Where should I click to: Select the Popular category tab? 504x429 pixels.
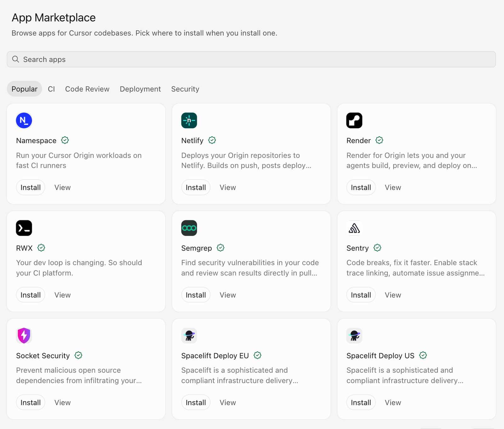(24, 89)
